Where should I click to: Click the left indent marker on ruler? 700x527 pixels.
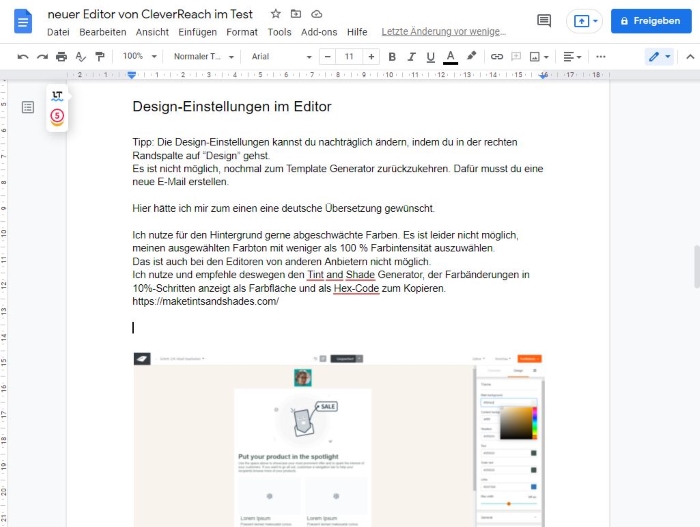click(x=132, y=75)
